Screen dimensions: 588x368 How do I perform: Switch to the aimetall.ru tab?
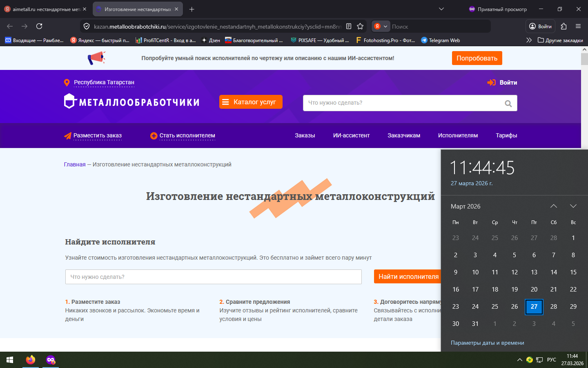(45, 9)
